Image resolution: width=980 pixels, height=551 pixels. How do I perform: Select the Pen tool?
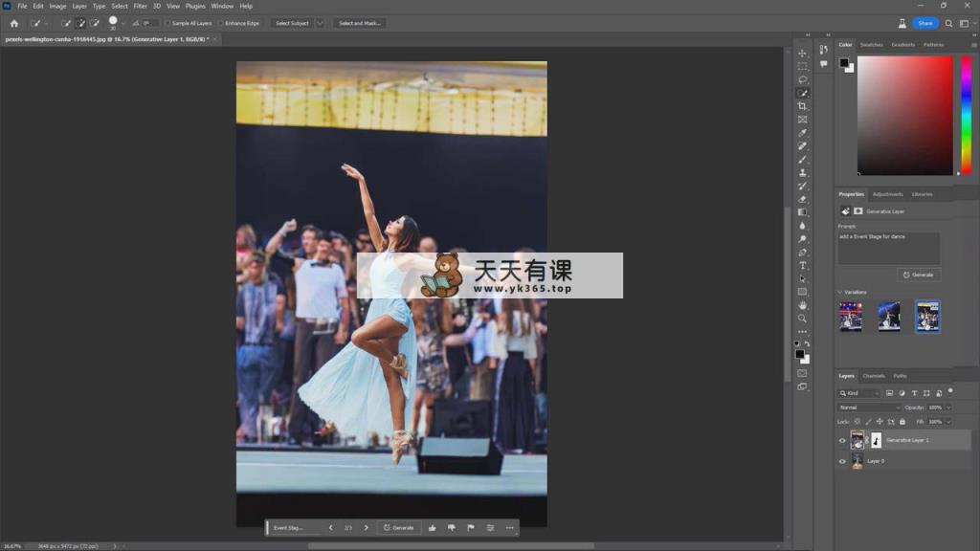[x=803, y=253]
